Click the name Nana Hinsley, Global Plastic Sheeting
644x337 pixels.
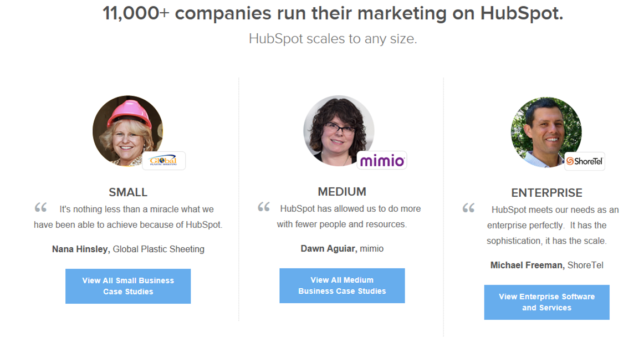[x=128, y=249]
